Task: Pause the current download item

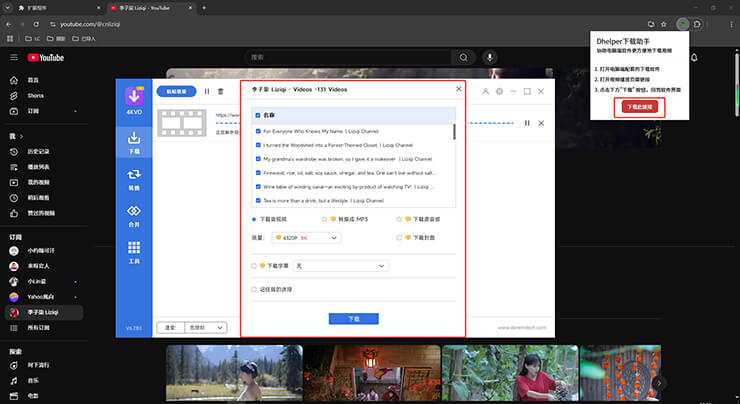Action: (527, 123)
